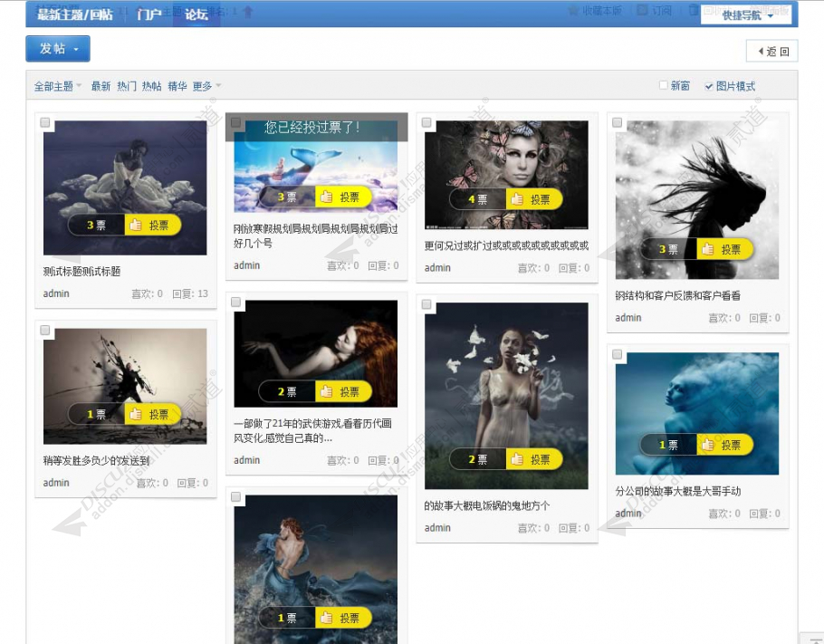The image size is (824, 644).
Task: Vote using thumbs-up on the butterfly woman photo
Action: point(534,199)
